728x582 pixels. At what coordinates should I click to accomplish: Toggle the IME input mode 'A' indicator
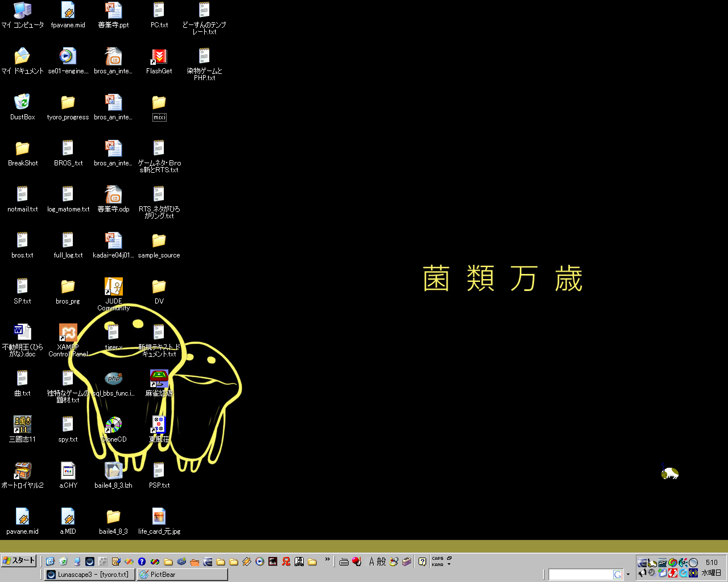coord(371,562)
